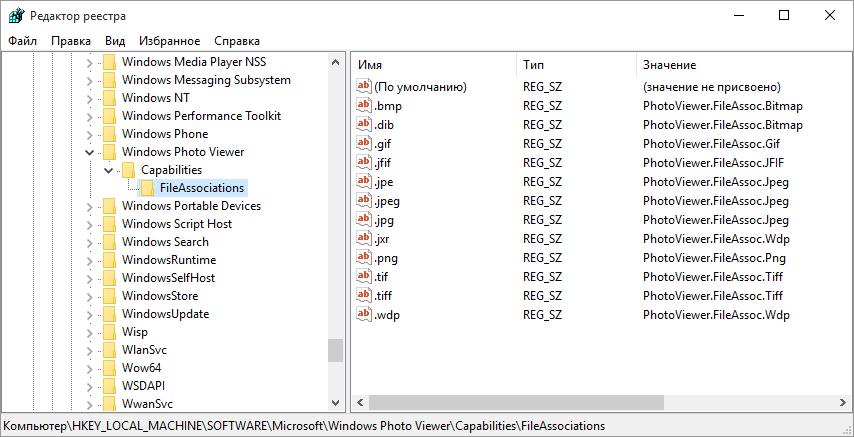
Task: Click the WSDAPI folder icon
Action: pyautogui.click(x=109, y=386)
